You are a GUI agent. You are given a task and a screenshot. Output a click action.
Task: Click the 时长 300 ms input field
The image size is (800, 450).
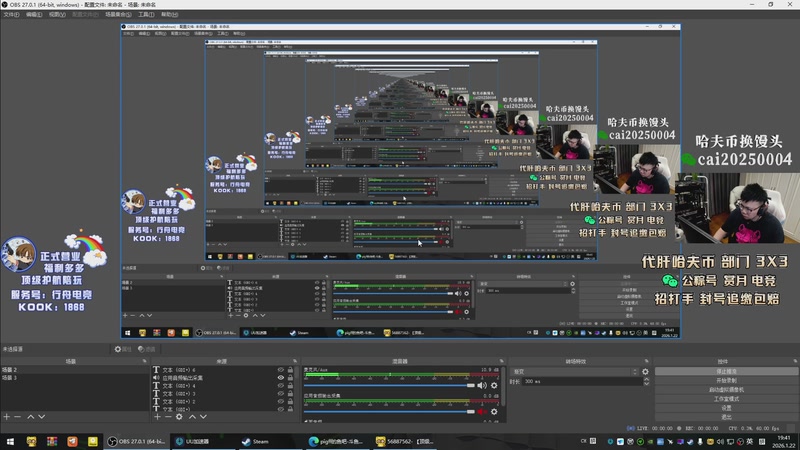pyautogui.click(x=581, y=381)
